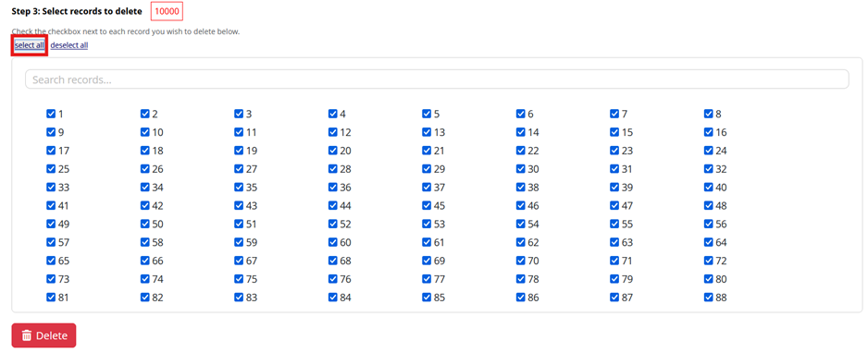Screen dimensions: 868x353
Task: Clear the record 78 checkbox
Action: coord(520,279)
